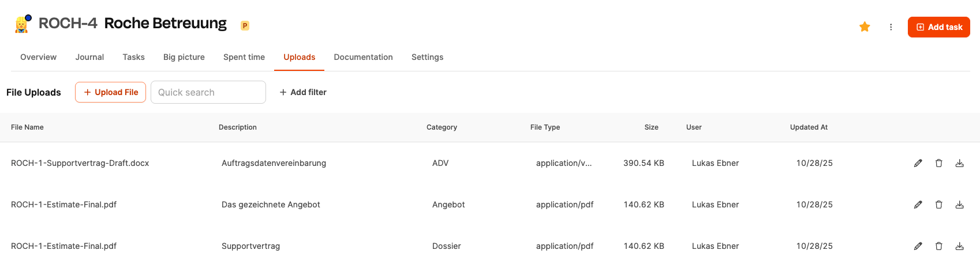Screen dimensions: 980x280
Task: Toggle the favorite star for project
Action: [865, 27]
